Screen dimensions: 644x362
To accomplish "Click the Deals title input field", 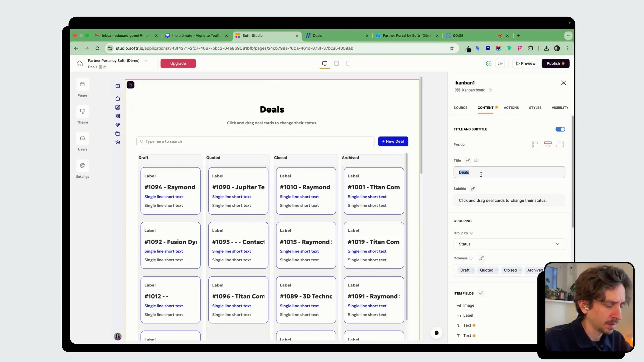I will coord(509,172).
